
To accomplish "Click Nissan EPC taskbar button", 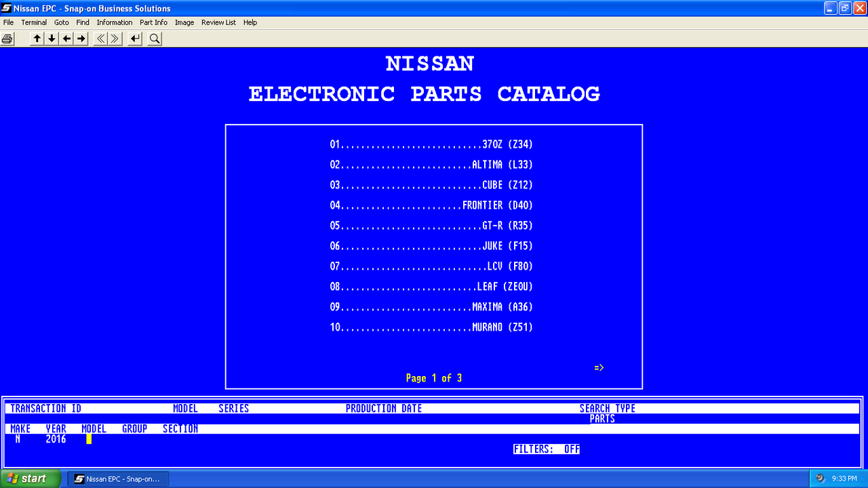I will tap(118, 479).
